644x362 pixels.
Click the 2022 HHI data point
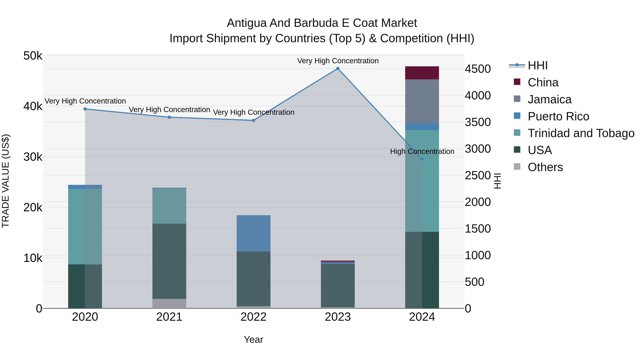click(253, 120)
